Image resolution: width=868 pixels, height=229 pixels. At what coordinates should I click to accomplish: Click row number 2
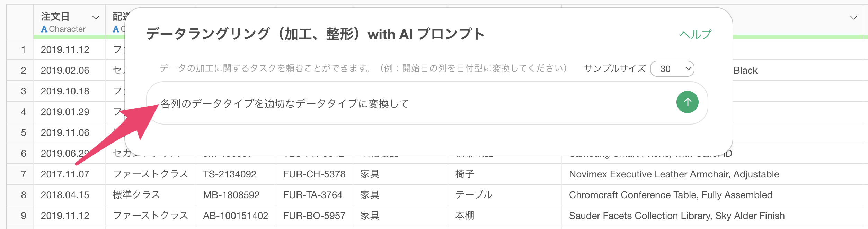(23, 70)
